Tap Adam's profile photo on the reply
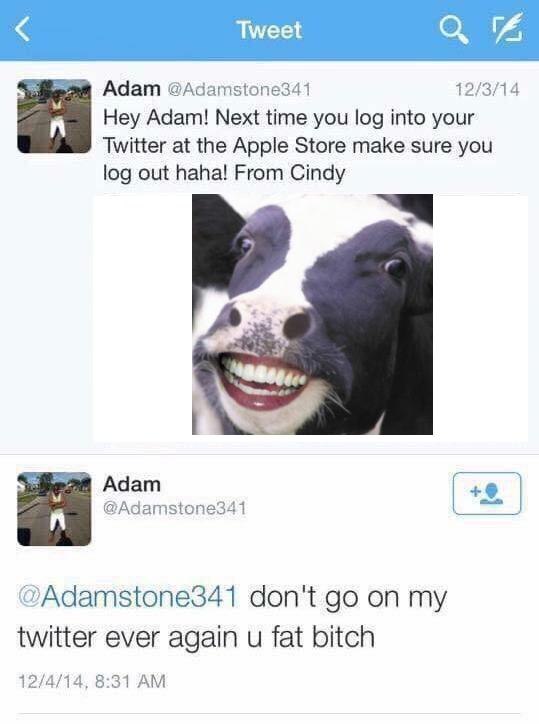The width and height of the screenshot is (539, 724). (54, 509)
